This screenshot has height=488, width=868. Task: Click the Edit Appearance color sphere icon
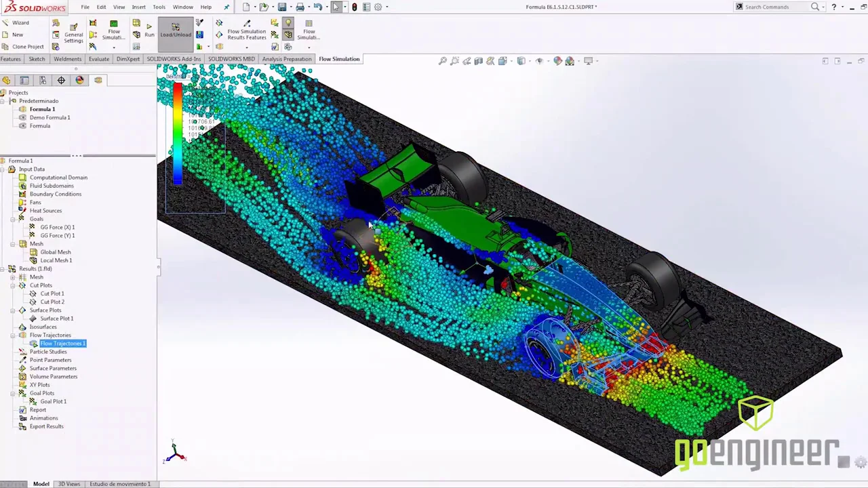point(557,61)
